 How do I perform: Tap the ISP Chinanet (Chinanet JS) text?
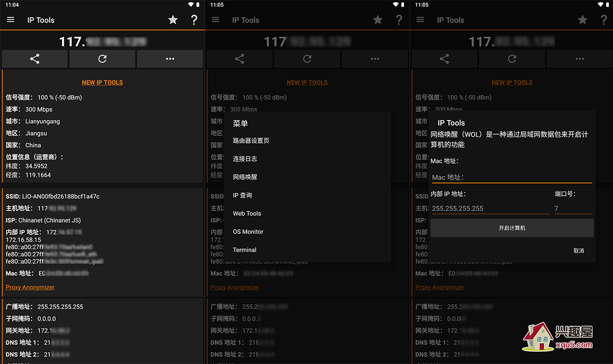point(43,221)
